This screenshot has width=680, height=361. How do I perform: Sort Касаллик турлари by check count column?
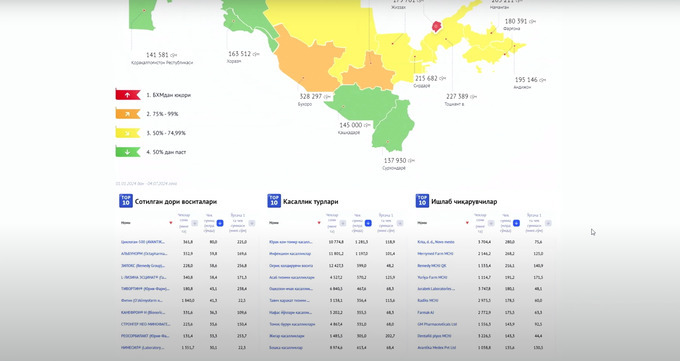(343, 223)
